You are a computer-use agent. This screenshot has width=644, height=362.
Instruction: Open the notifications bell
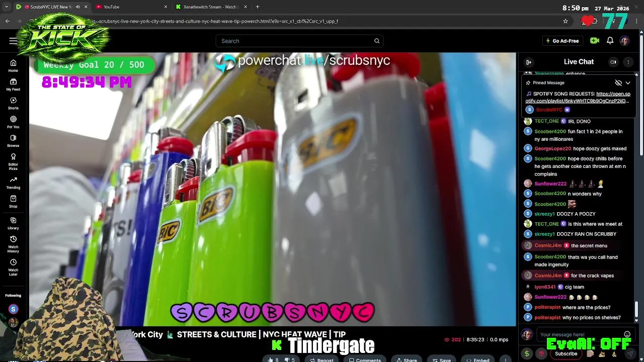(610, 41)
